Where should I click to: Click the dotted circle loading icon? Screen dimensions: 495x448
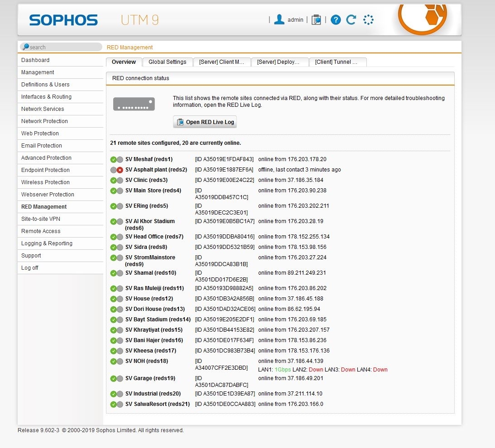(368, 20)
